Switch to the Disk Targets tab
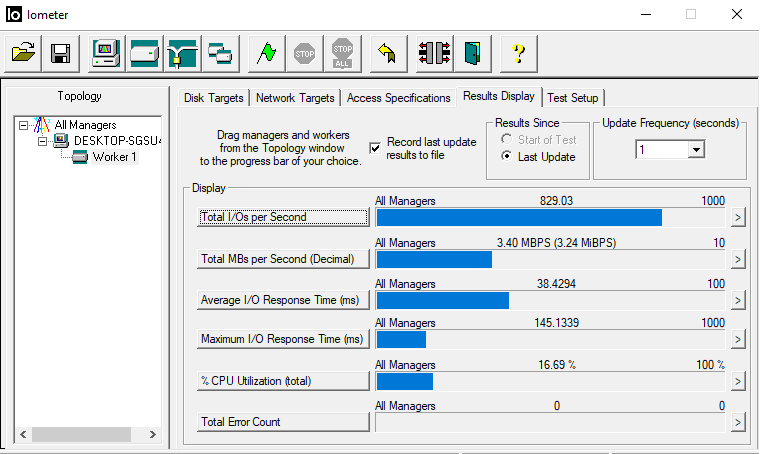Image resolution: width=760 pixels, height=454 pixels. [214, 98]
